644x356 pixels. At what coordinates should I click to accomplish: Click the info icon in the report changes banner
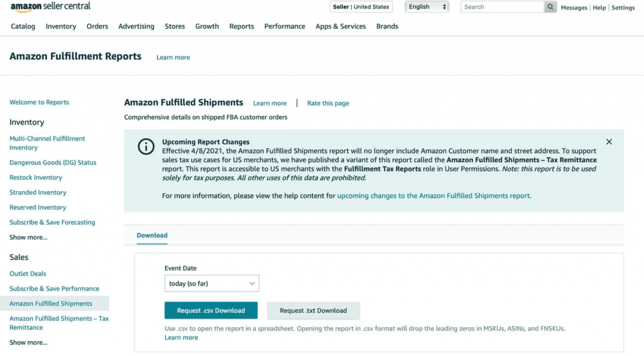click(145, 146)
